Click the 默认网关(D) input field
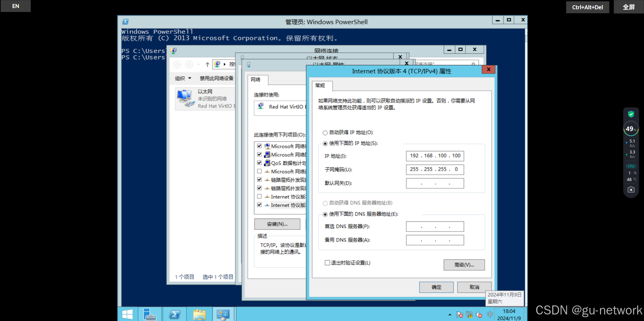 [x=435, y=183]
